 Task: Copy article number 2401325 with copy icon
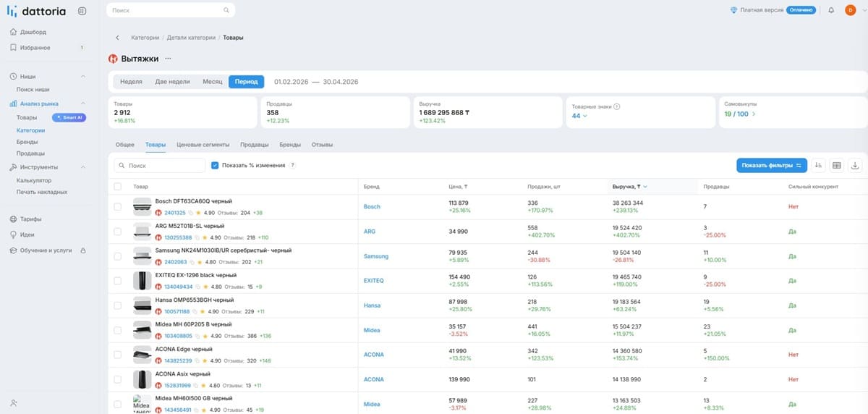pyautogui.click(x=192, y=213)
